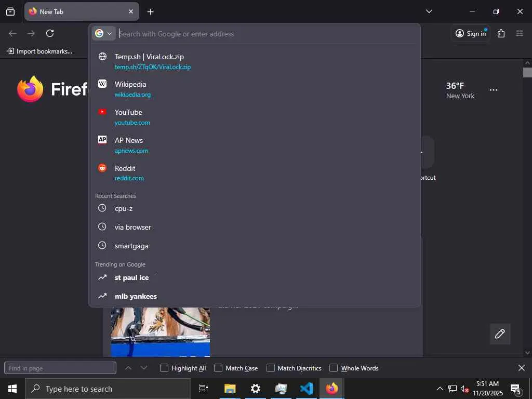The width and height of the screenshot is (532, 399).
Task: Select the New Tab tab
Action: pyautogui.click(x=82, y=11)
